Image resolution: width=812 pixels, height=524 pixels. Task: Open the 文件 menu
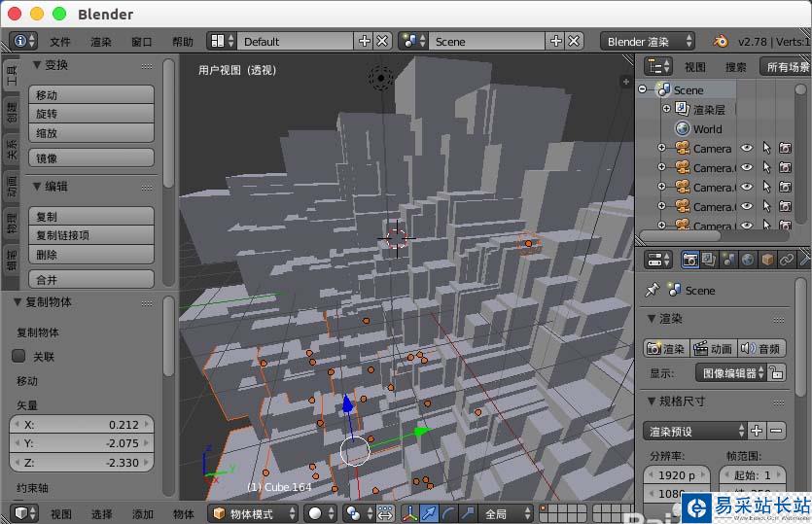[x=60, y=42]
